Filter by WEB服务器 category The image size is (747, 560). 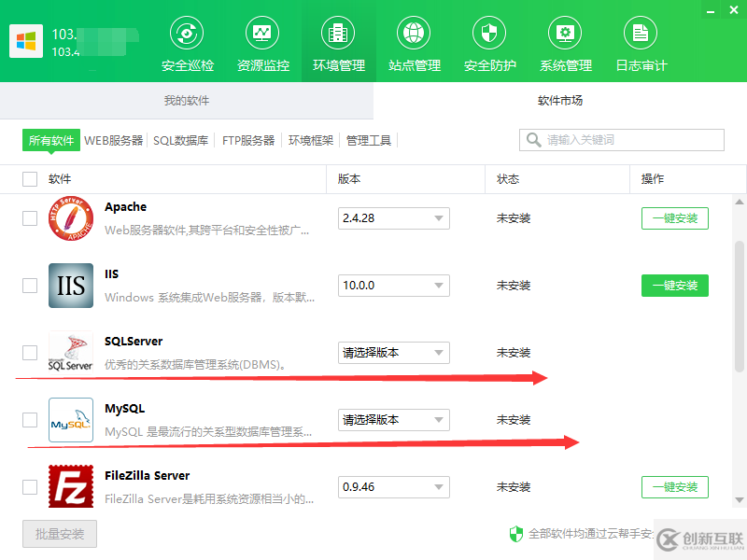pyautogui.click(x=114, y=141)
